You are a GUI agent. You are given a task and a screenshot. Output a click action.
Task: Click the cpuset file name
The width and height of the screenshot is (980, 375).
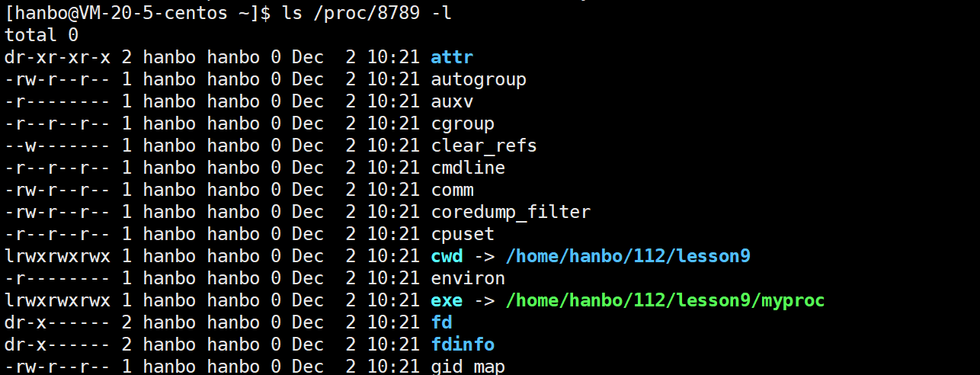(463, 234)
